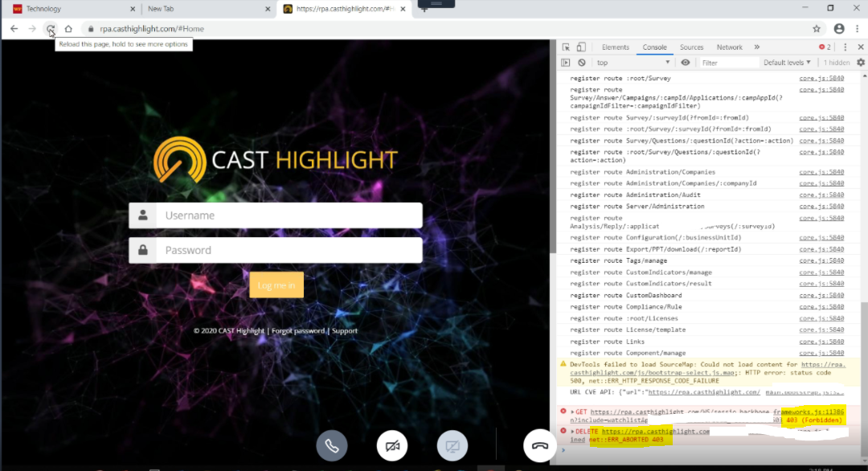Switch to the New Tab browser tab
The image size is (868, 471).
click(x=207, y=9)
